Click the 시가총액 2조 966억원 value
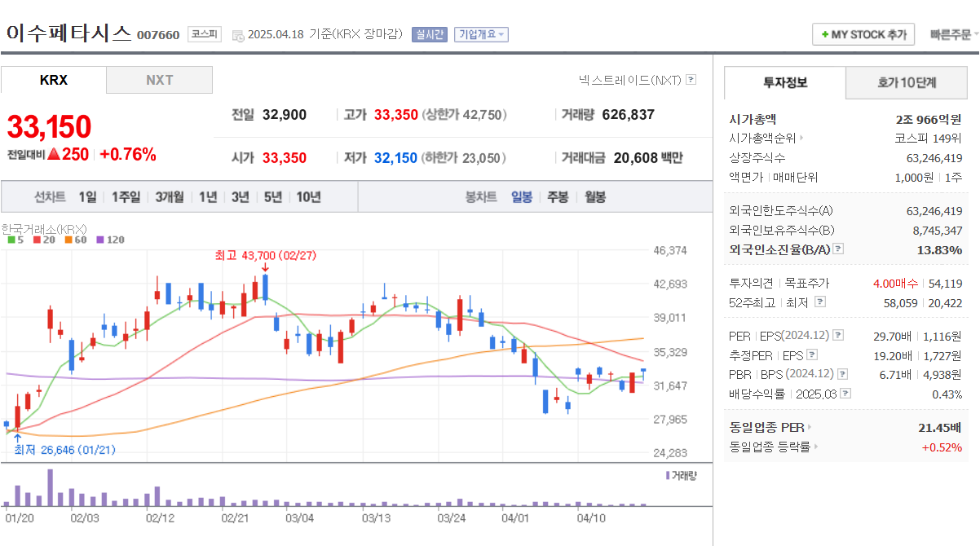980x546 pixels. (928, 119)
